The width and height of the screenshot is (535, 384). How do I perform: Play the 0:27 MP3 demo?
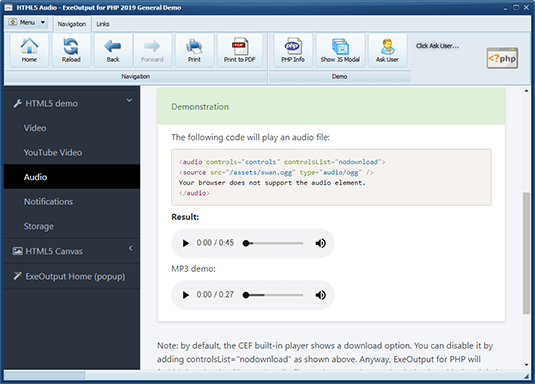pyautogui.click(x=186, y=295)
